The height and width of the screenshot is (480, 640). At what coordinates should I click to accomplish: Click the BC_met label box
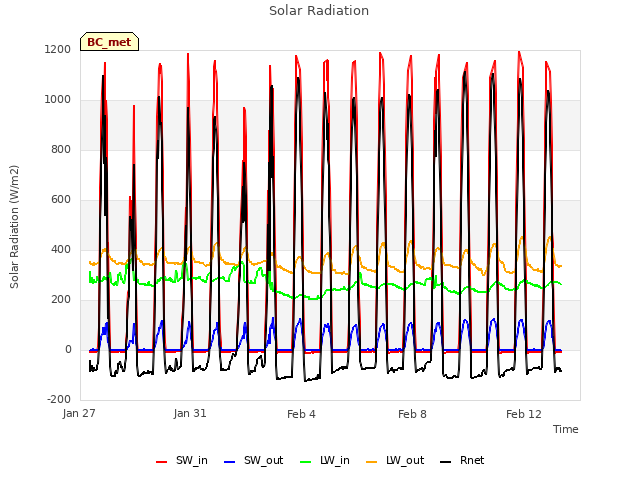(109, 42)
